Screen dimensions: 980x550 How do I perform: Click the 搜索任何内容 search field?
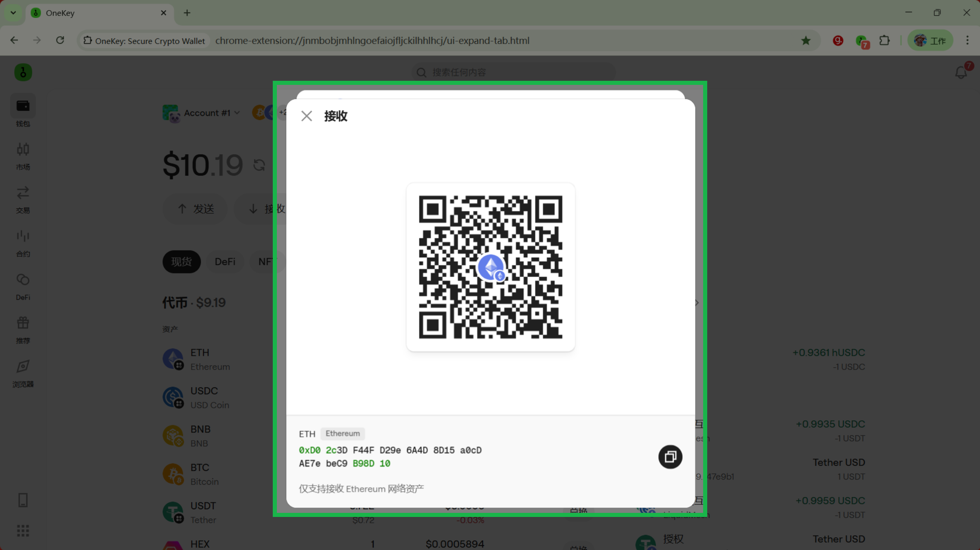click(514, 73)
